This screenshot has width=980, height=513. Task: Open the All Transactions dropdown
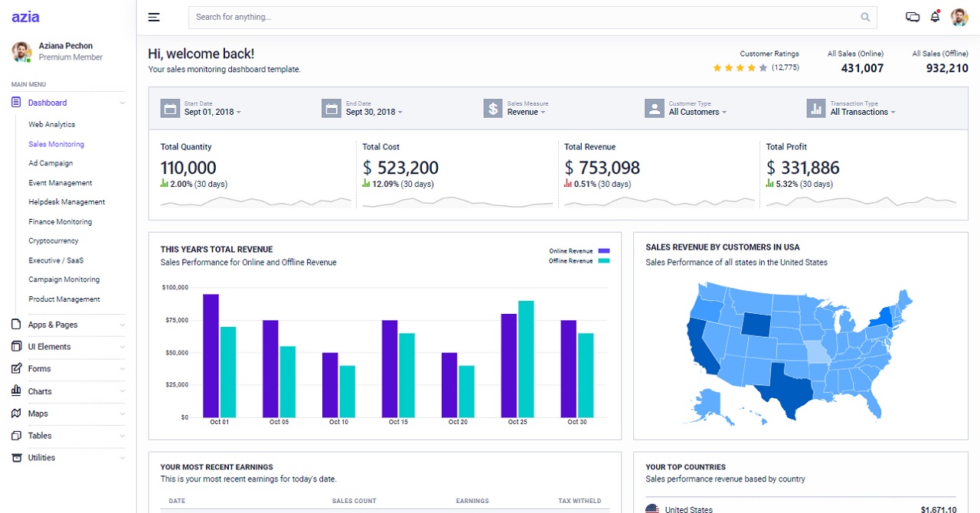862,112
